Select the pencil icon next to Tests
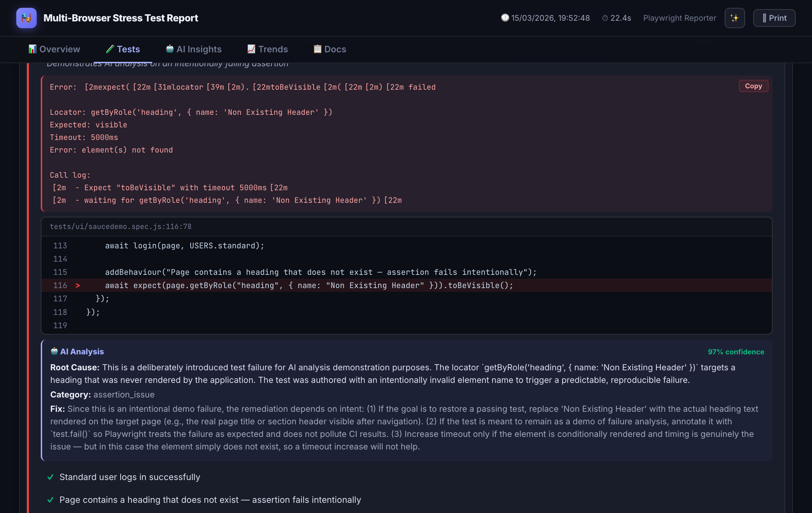Screen dimensions: 812x513 click(x=109, y=49)
